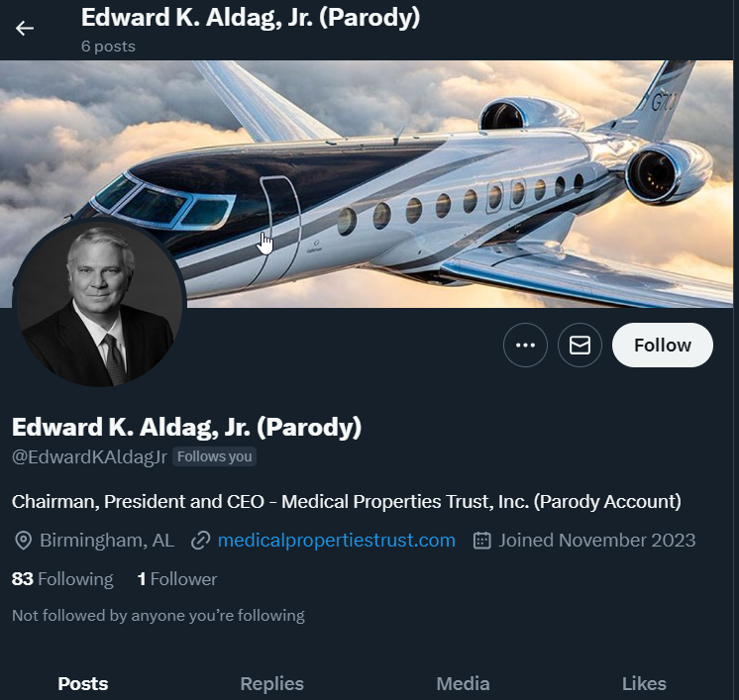Click the header title Edward K. Aldag, Jr.
The height and width of the screenshot is (700, 739).
point(251,18)
